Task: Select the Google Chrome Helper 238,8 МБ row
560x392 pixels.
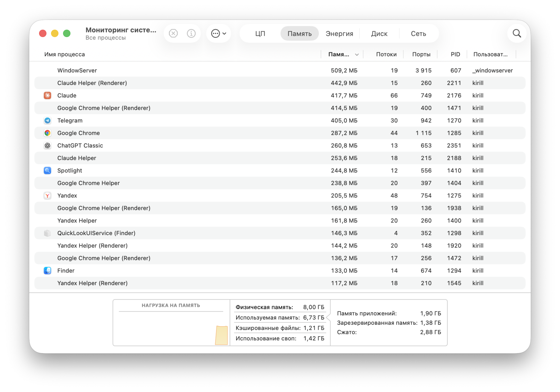Action: [x=280, y=183]
